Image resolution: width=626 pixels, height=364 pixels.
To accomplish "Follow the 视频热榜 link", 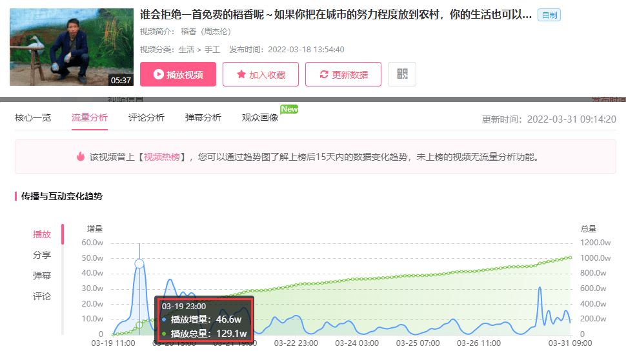I will (162, 157).
